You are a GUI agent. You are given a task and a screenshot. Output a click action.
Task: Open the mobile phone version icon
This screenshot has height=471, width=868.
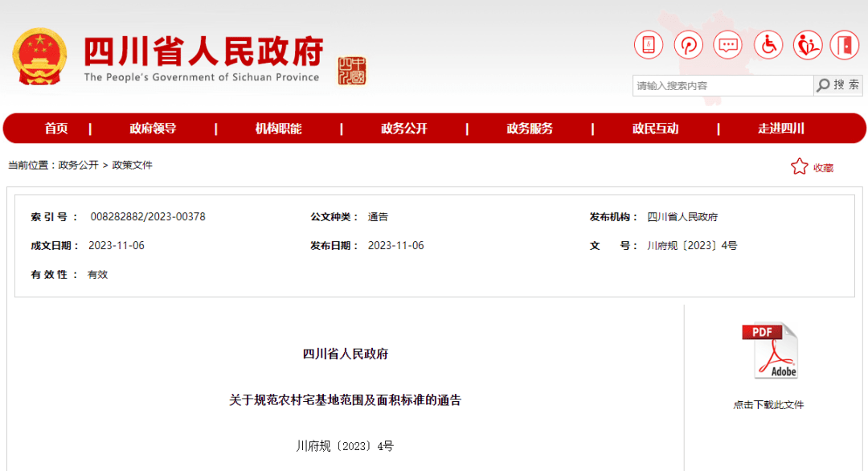(x=649, y=45)
